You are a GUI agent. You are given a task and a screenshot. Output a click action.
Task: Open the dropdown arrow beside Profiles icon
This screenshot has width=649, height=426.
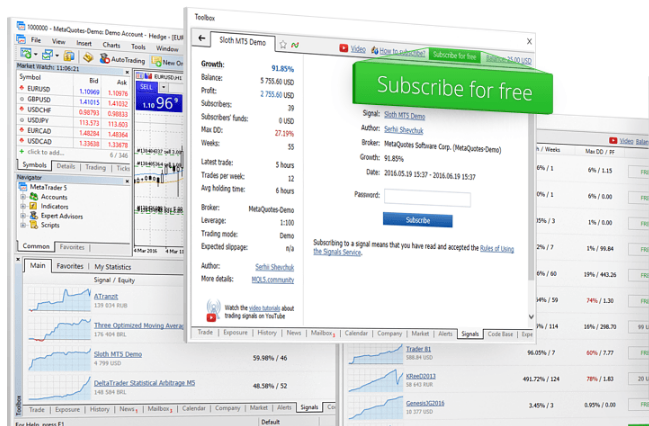(x=57, y=55)
